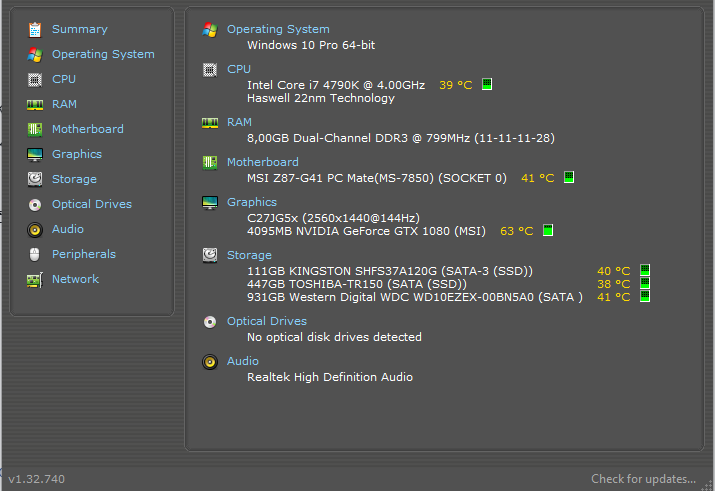Click the Motherboard icon in summary panel
Image resolution: width=715 pixels, height=491 pixels.
coord(210,163)
